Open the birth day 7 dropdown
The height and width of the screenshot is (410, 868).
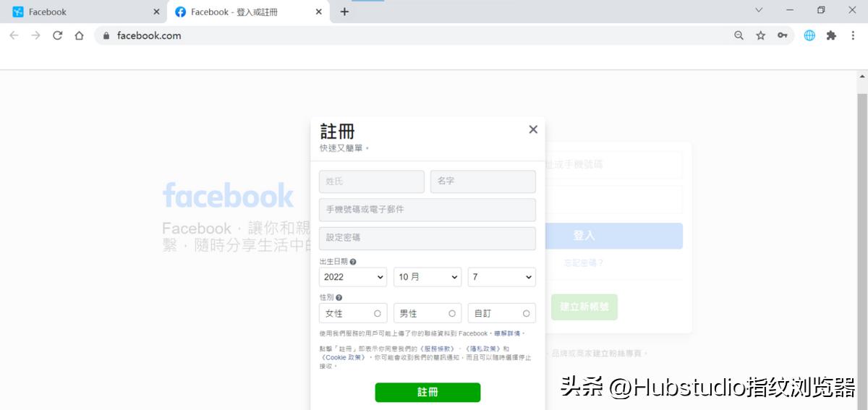(502, 277)
